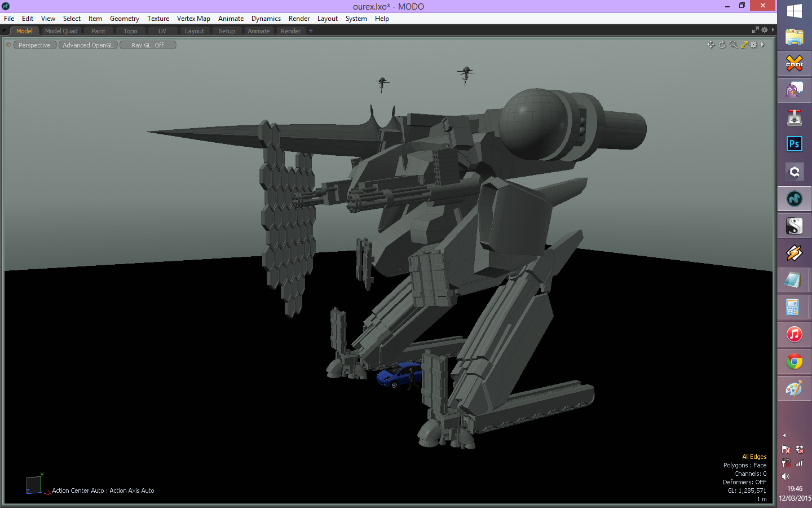Click the viewport rotate icon

(x=722, y=45)
